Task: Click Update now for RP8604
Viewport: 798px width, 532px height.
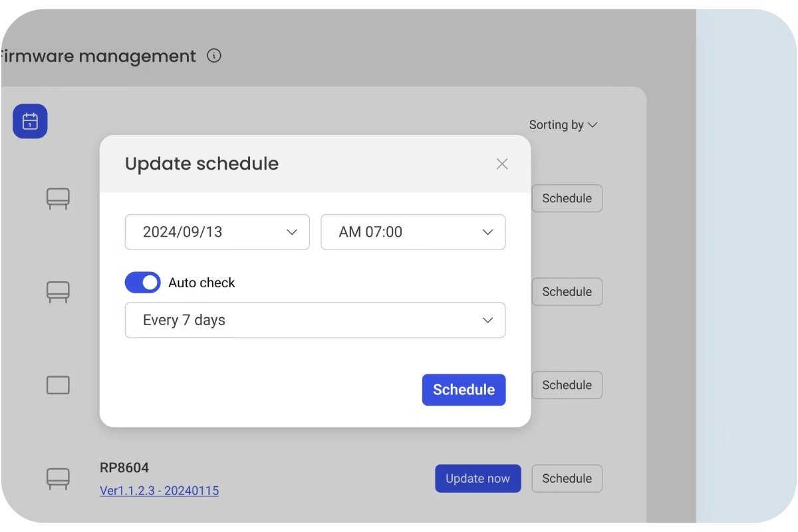Action: pyautogui.click(x=477, y=479)
